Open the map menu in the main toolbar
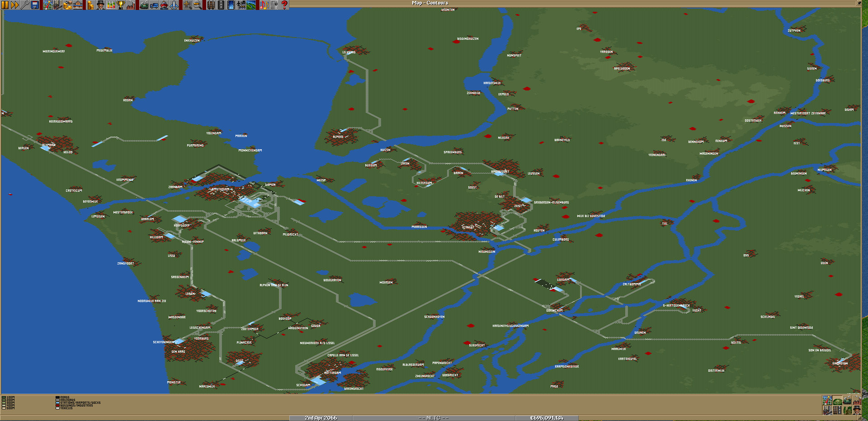Image resolution: width=868 pixels, height=421 pixels. 48,5
